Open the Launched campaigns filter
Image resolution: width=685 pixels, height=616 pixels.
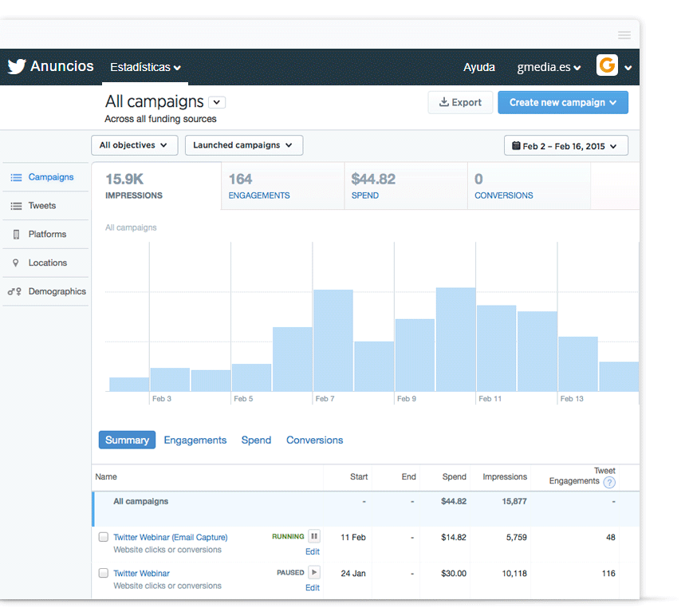tap(244, 145)
